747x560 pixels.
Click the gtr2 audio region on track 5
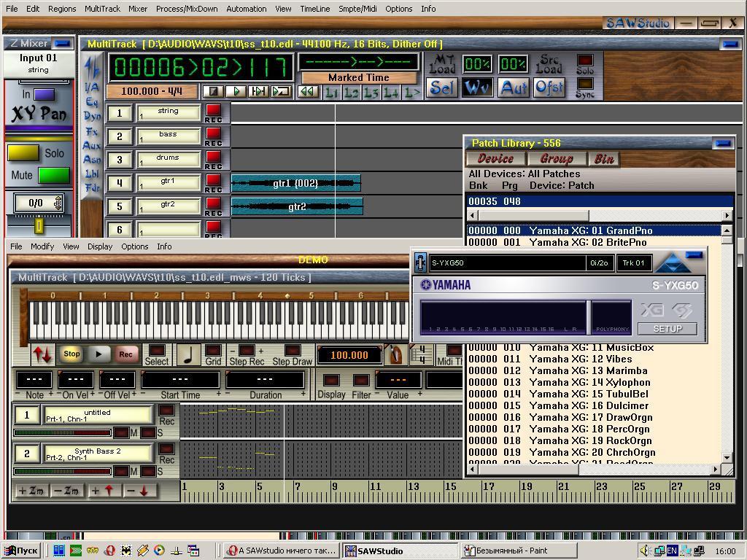coord(298,206)
